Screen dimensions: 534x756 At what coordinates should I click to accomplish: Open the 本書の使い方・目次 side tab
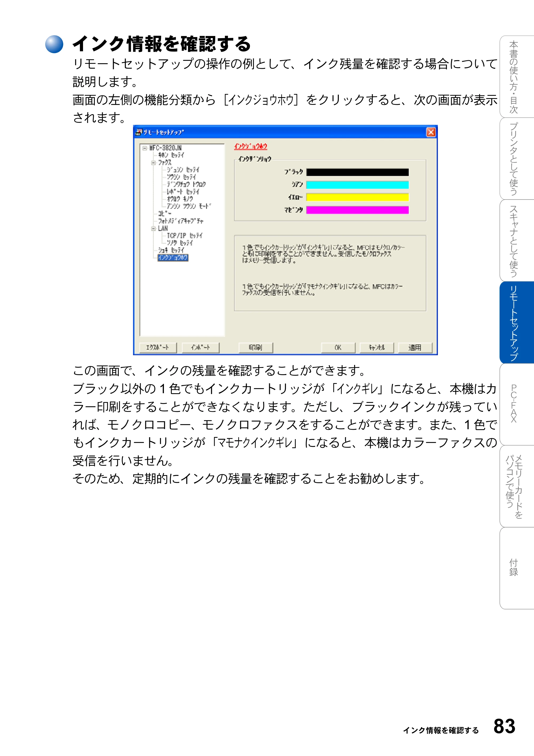point(517,77)
